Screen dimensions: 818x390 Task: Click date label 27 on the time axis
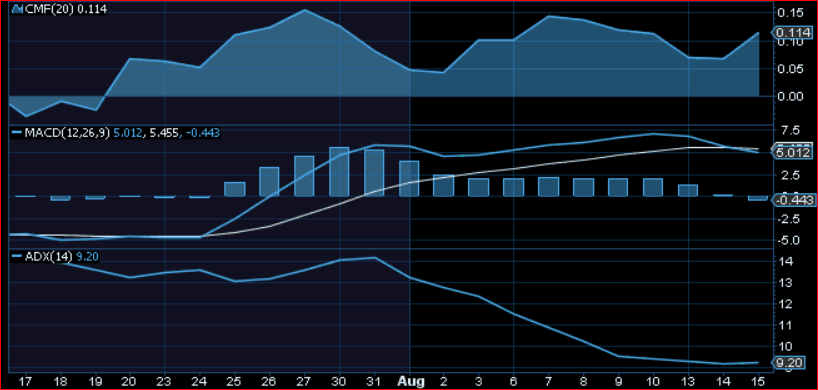[305, 382]
